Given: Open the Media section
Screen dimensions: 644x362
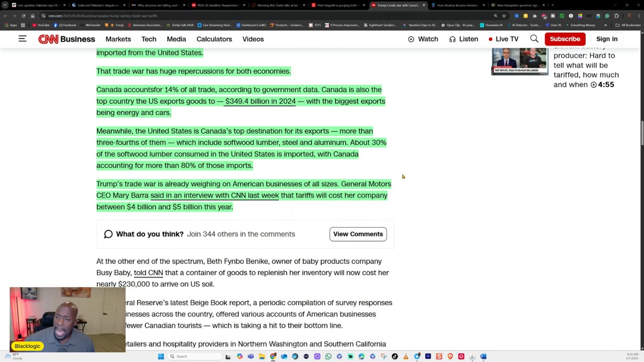Looking at the screenshot, I should click(x=176, y=39).
